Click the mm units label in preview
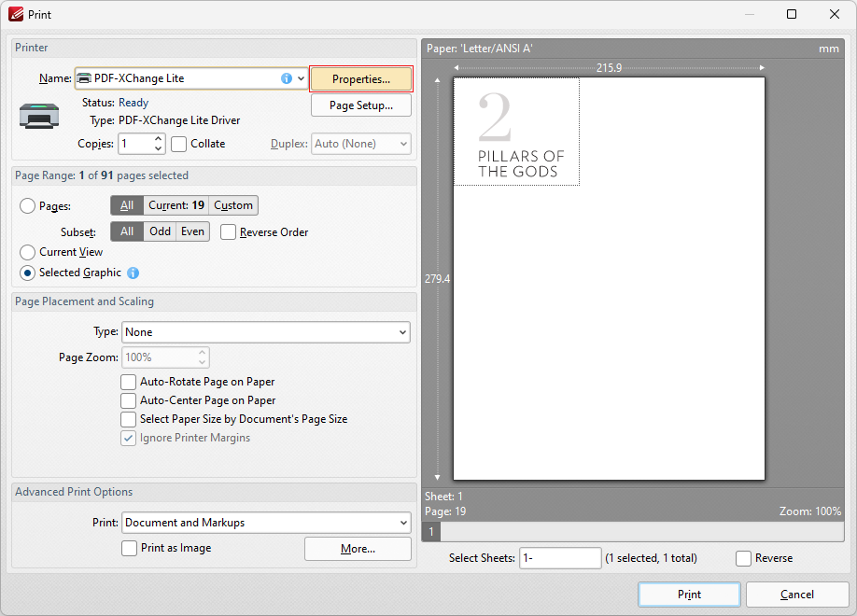The height and width of the screenshot is (616, 857). point(829,49)
